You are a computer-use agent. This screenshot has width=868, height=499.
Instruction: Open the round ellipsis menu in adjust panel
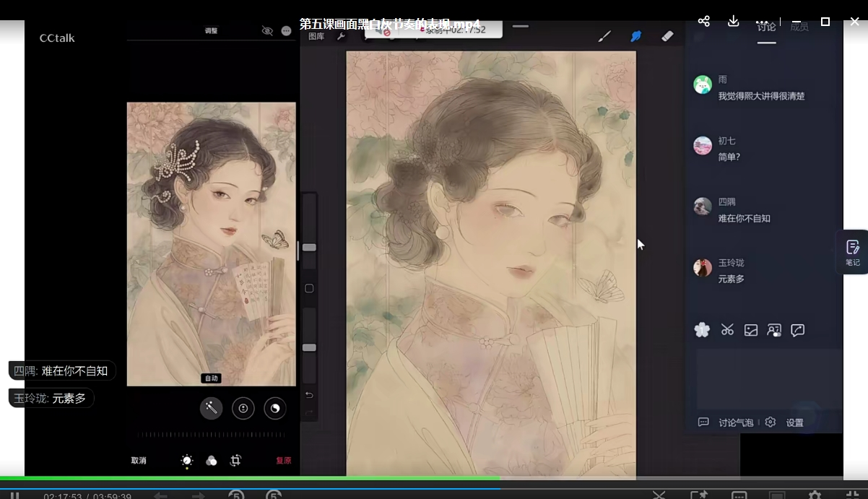[x=286, y=31]
